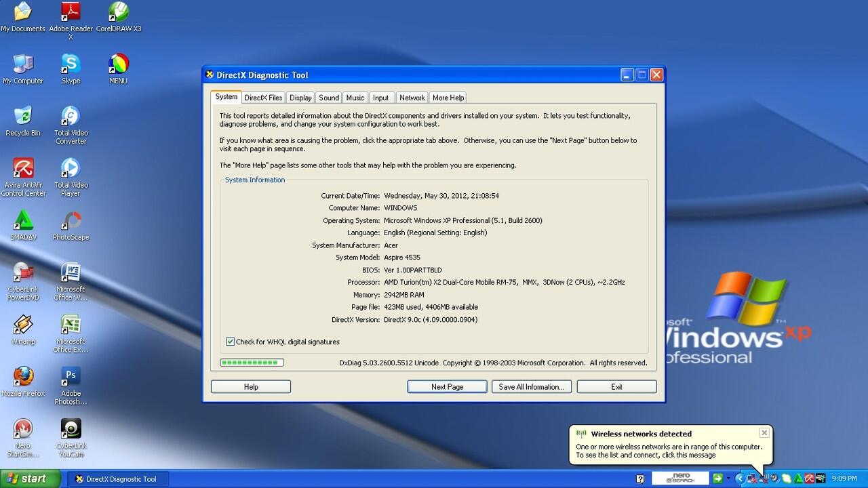Viewport: 868px width, 488px height.
Task: Close the wireless networks balloon notification
Action: click(764, 432)
